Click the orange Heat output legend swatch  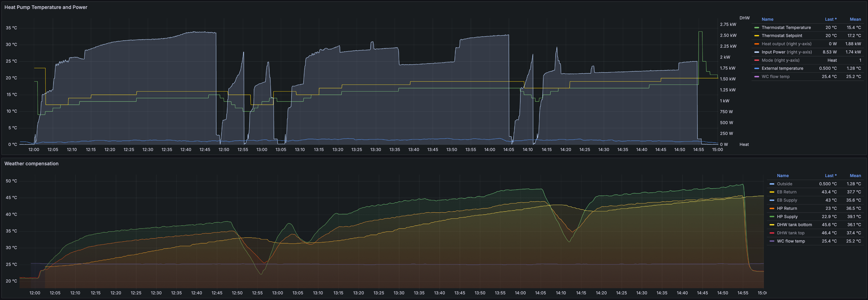[756, 44]
